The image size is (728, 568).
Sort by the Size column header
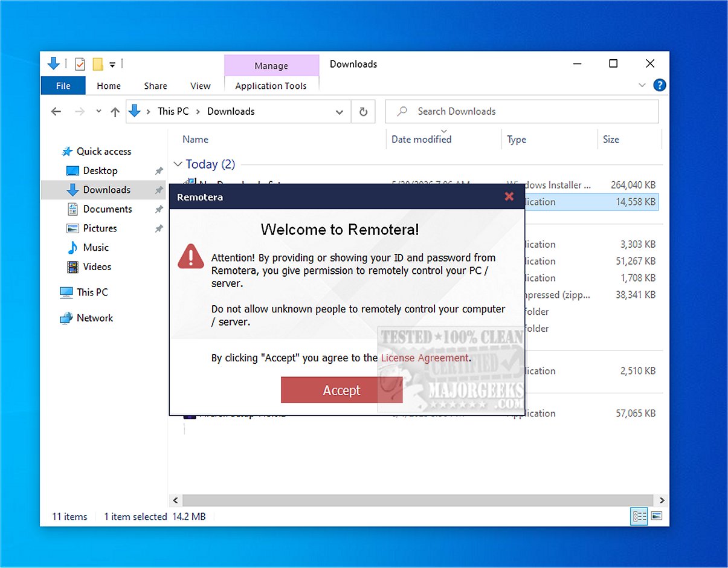coord(611,140)
